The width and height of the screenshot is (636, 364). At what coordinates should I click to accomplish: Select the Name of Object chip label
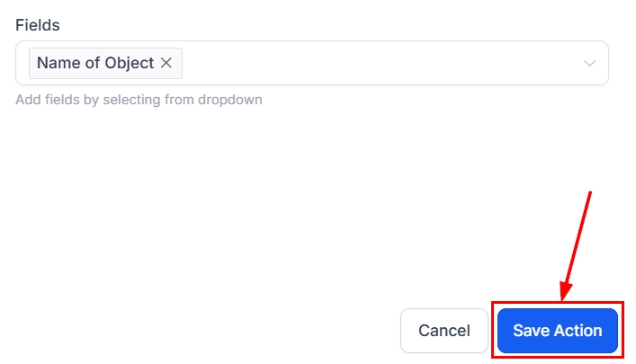[x=95, y=64]
